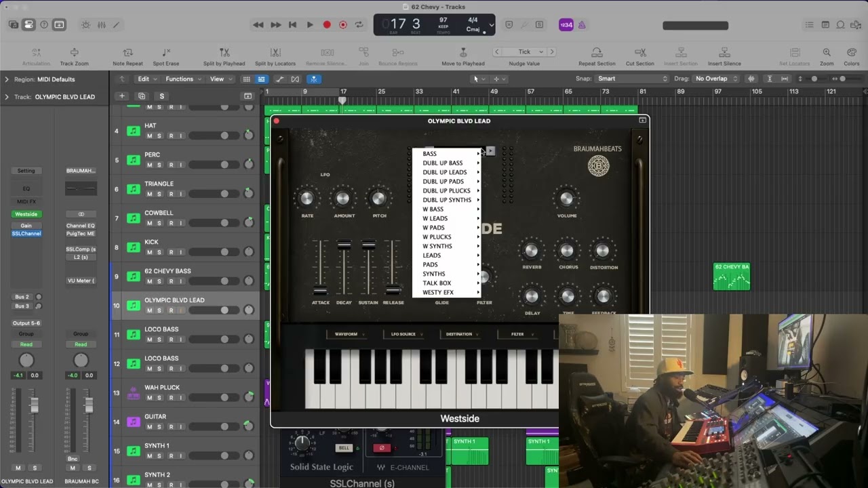The image size is (868, 488).
Task: Toggle input monitoring on TRIANGLE track
Action: click(180, 194)
